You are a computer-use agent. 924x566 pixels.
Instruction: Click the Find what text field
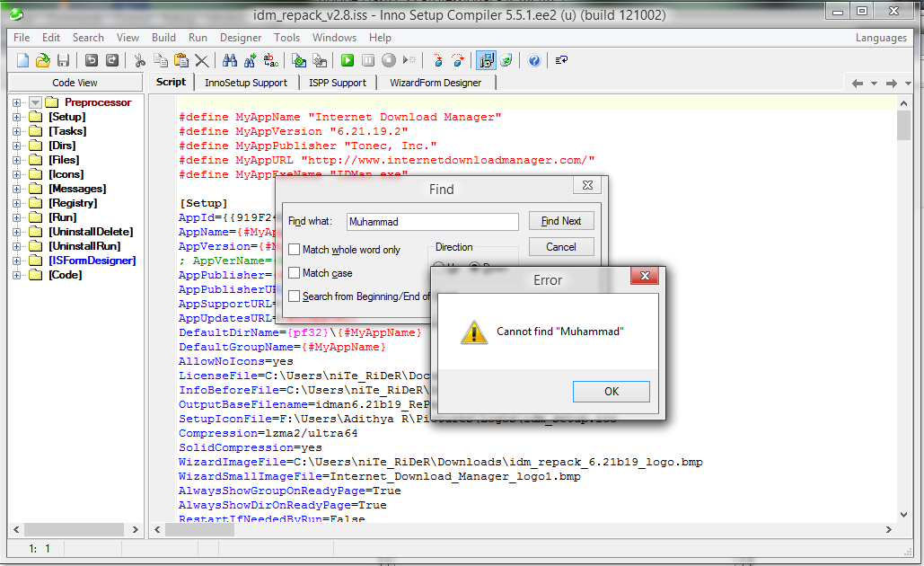(431, 221)
